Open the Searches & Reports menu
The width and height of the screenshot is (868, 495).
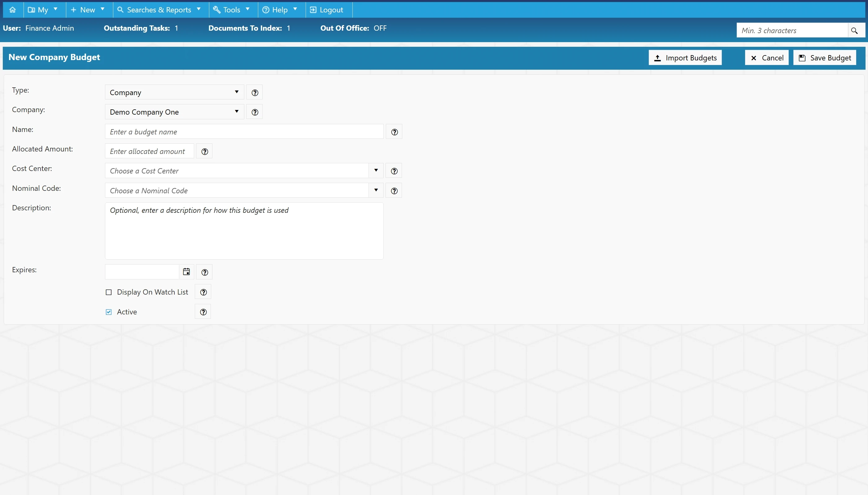point(159,10)
